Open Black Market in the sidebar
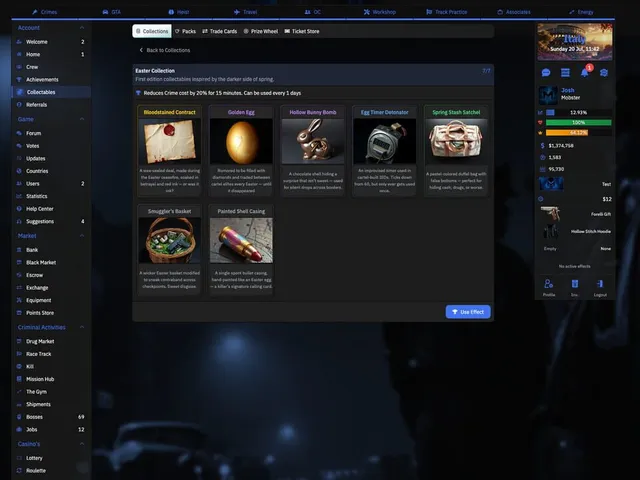The image size is (640, 480). pyautogui.click(x=41, y=262)
